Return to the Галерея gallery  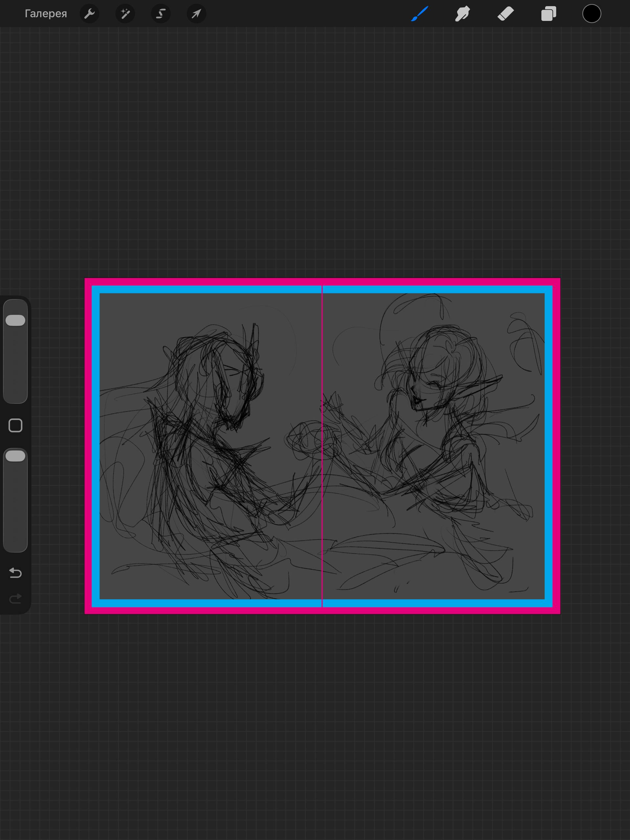(x=46, y=14)
